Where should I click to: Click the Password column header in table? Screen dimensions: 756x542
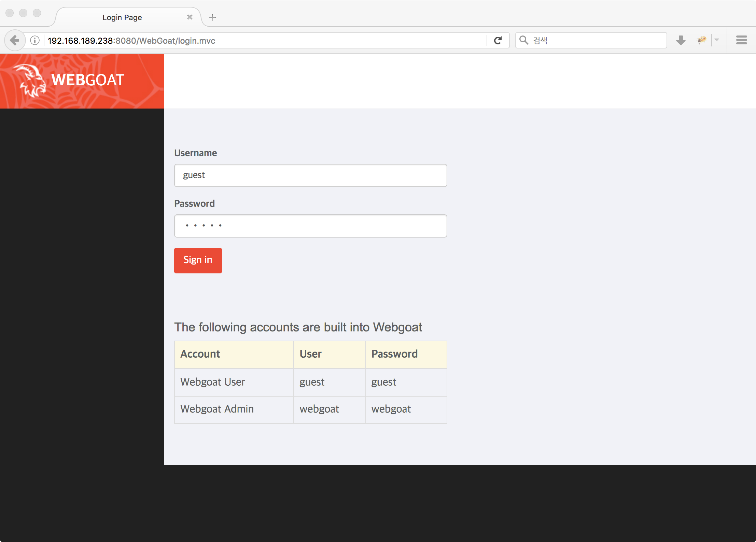coord(406,354)
